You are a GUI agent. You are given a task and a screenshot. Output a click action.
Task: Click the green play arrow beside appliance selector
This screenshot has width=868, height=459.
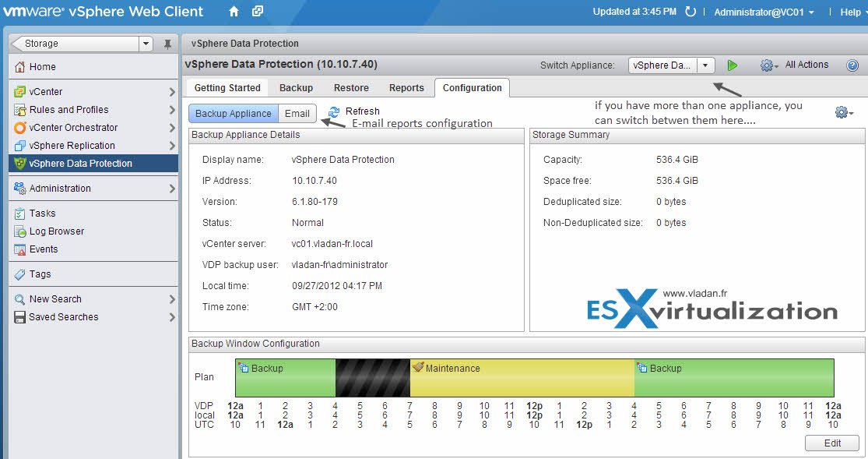(x=733, y=65)
